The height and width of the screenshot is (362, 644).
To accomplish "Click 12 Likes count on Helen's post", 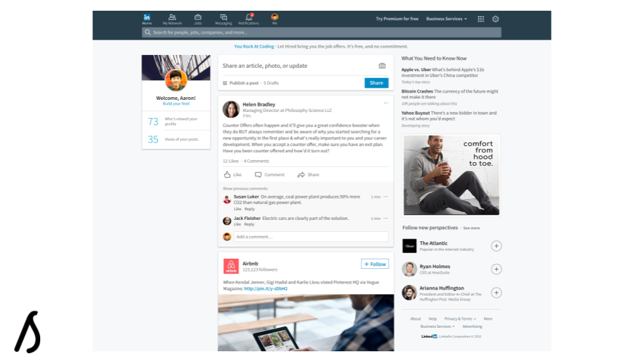I will [230, 162].
